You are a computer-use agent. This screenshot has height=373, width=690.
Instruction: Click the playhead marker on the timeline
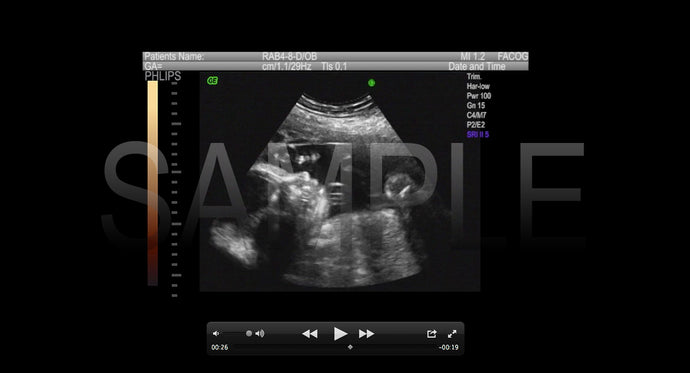click(x=350, y=347)
